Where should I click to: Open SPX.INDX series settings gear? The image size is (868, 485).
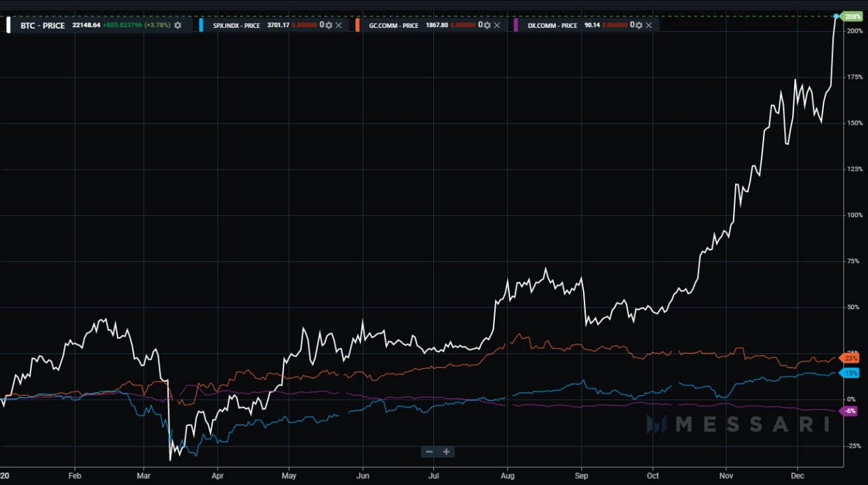[329, 25]
